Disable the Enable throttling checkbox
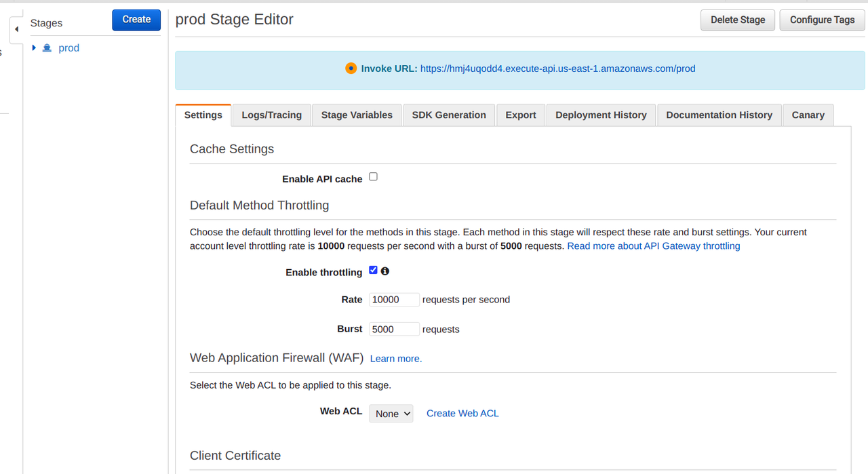 (x=373, y=271)
